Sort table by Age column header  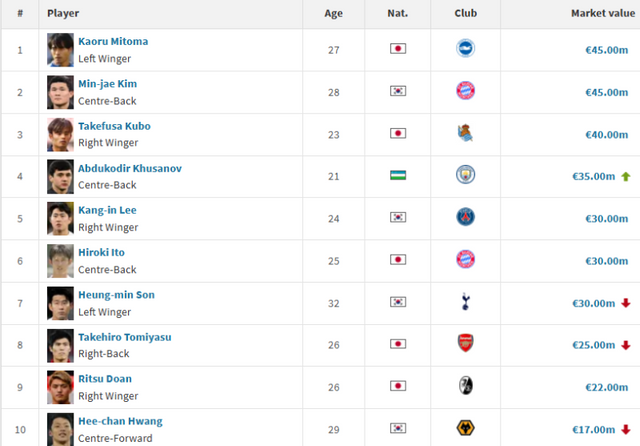(x=334, y=14)
